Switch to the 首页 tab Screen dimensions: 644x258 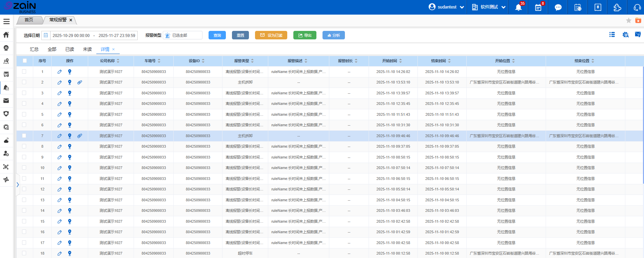pos(29,20)
